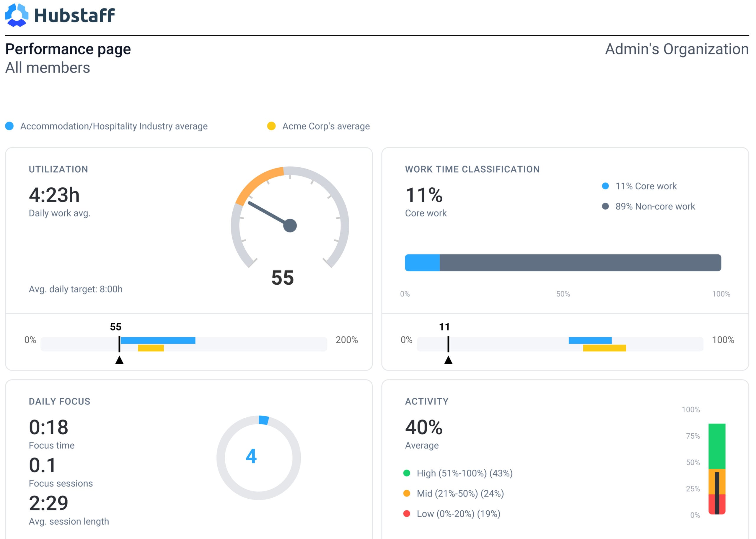
Task: Click the green section of activity bar
Action: point(717,446)
